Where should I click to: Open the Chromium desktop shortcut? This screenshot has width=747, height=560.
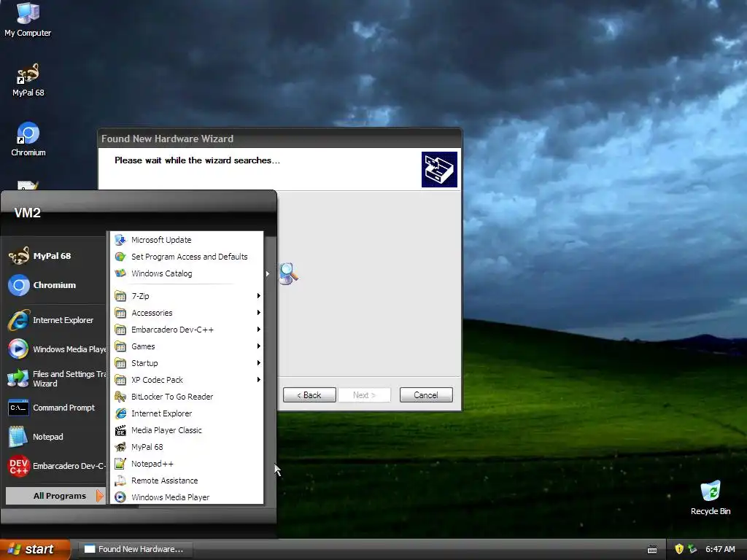[x=28, y=139]
